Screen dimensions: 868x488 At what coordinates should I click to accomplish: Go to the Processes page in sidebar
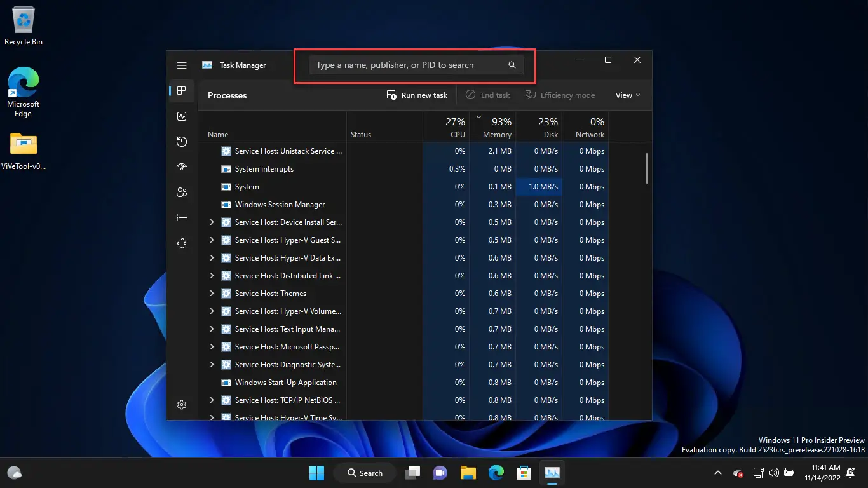coord(182,91)
